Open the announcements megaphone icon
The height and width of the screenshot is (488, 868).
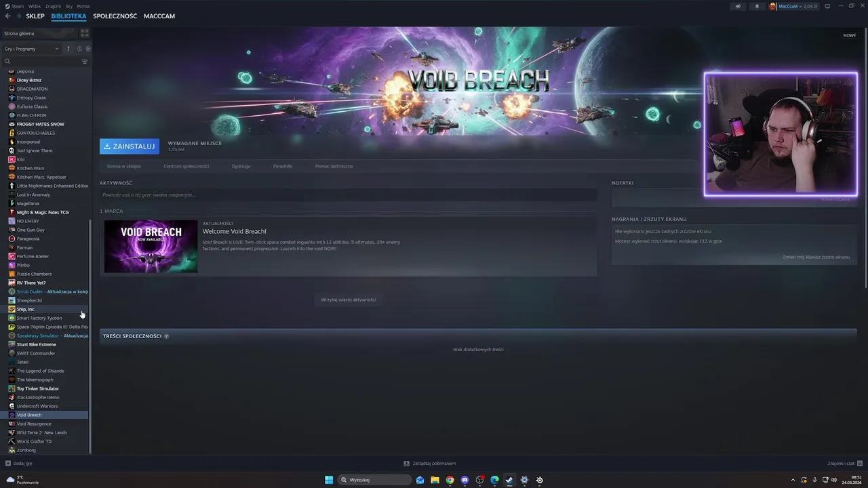point(738,6)
